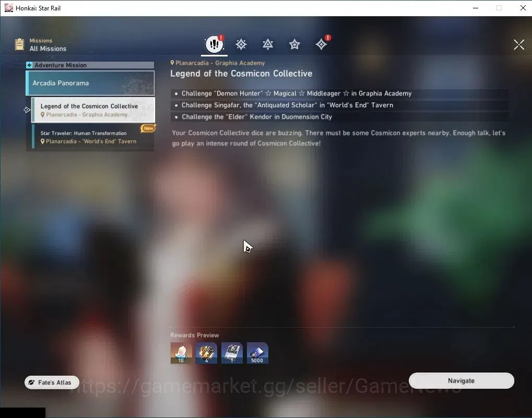Click the Navigate button
The width and height of the screenshot is (532, 418).
pos(462,381)
